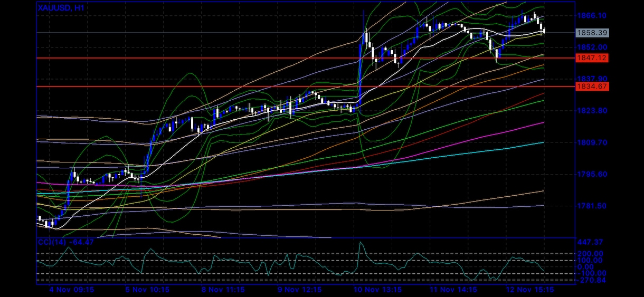
Task: Click the 1837.90 price axis label
Action: [x=591, y=78]
